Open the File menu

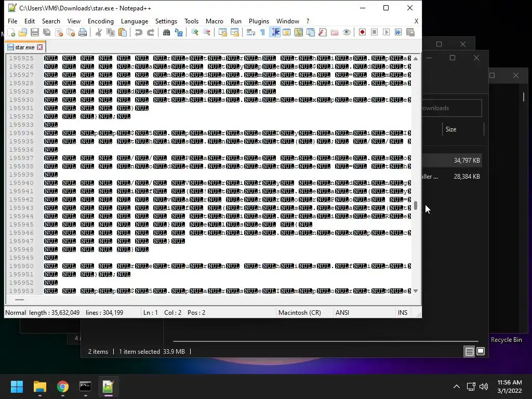(x=12, y=21)
